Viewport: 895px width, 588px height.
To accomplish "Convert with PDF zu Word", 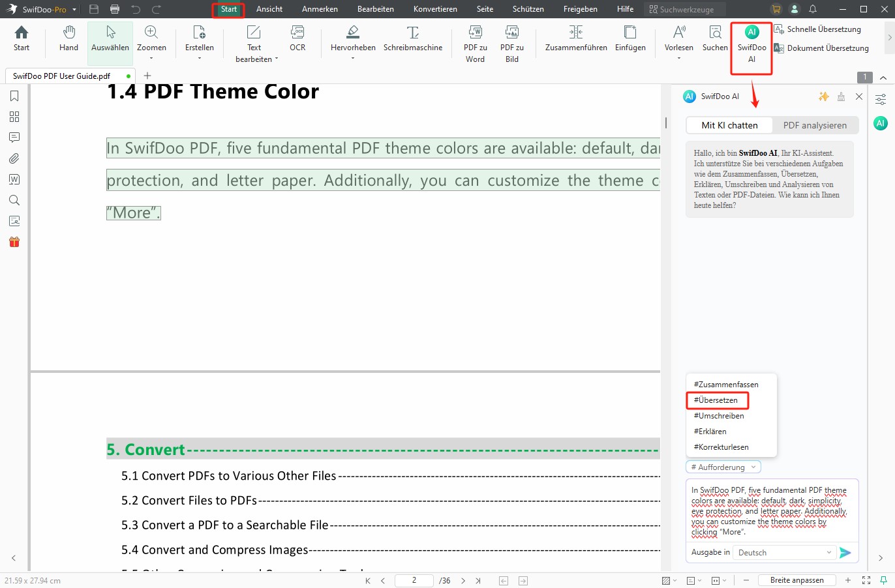I will point(475,44).
